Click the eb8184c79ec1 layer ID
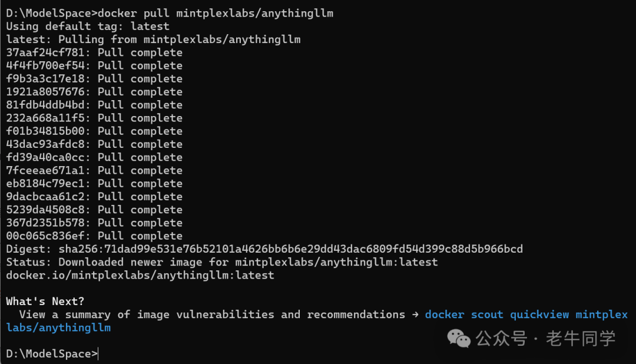636x364 pixels. coord(45,183)
